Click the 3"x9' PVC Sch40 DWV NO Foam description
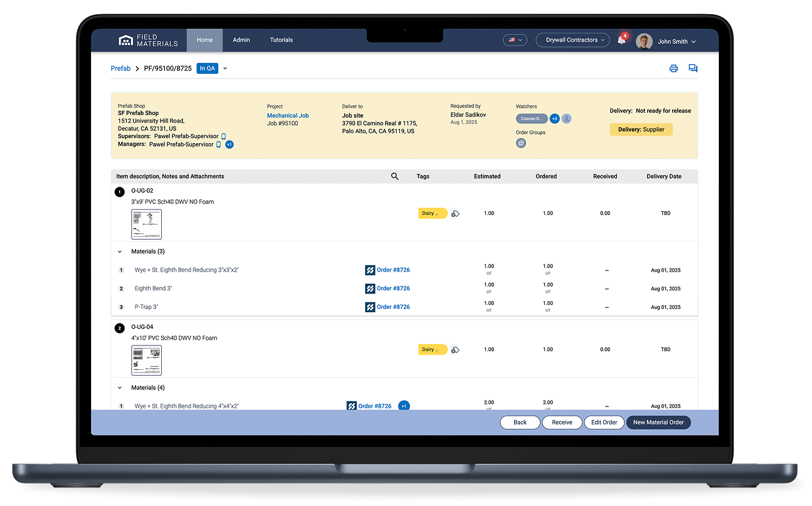The height and width of the screenshot is (506, 812). [173, 202]
